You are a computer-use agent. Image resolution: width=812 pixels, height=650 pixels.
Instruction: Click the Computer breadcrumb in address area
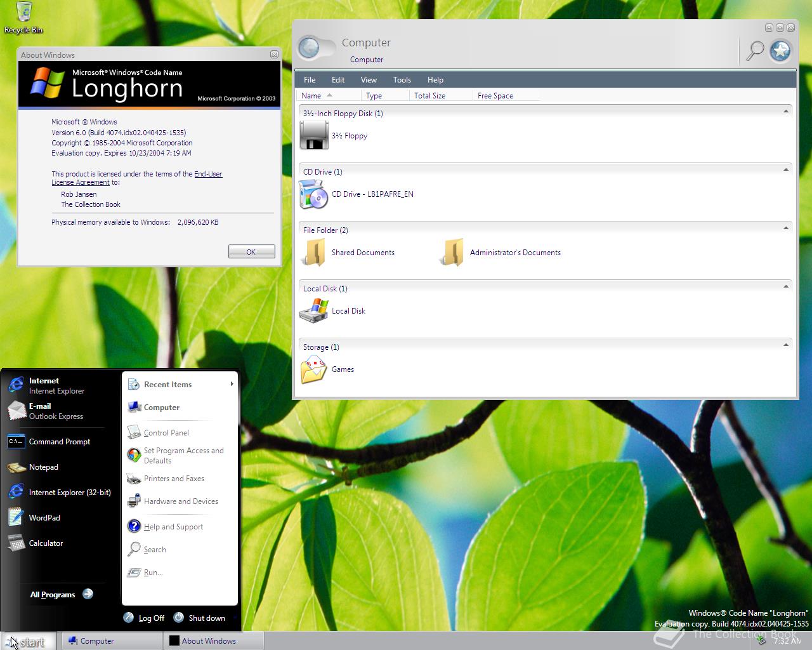(x=367, y=59)
